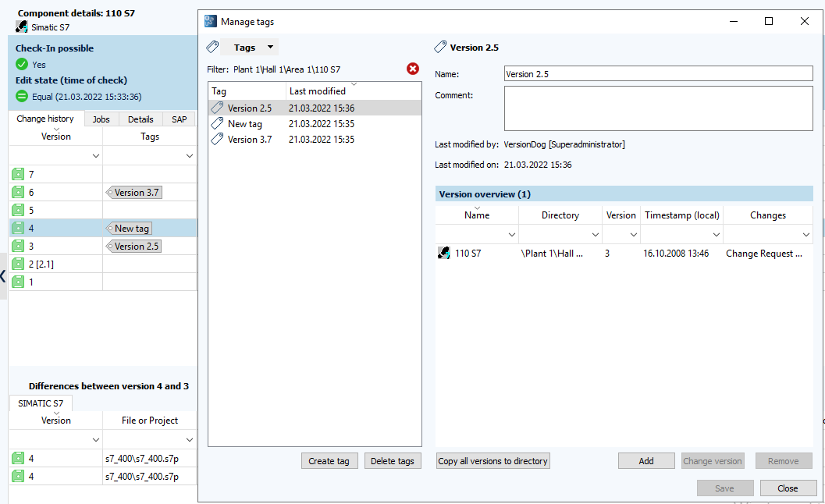Image resolution: width=825 pixels, height=504 pixels.
Task: Switch to the Jobs tab
Action: point(101,119)
